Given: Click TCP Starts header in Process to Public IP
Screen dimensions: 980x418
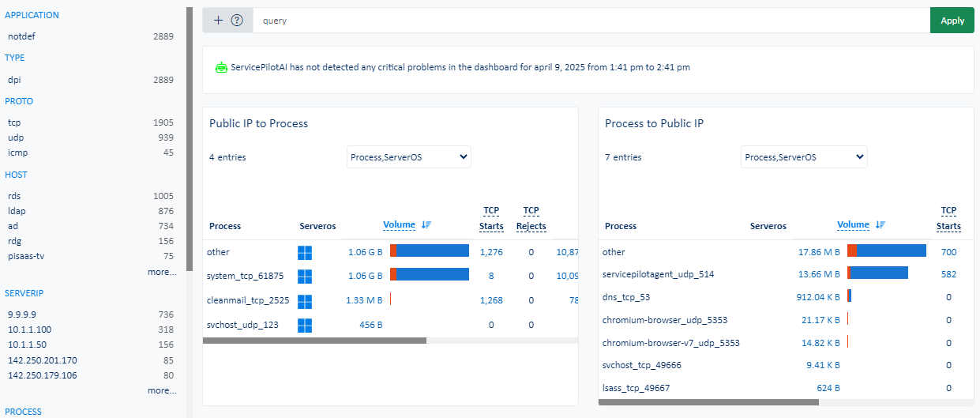Looking at the screenshot, I should (948, 218).
